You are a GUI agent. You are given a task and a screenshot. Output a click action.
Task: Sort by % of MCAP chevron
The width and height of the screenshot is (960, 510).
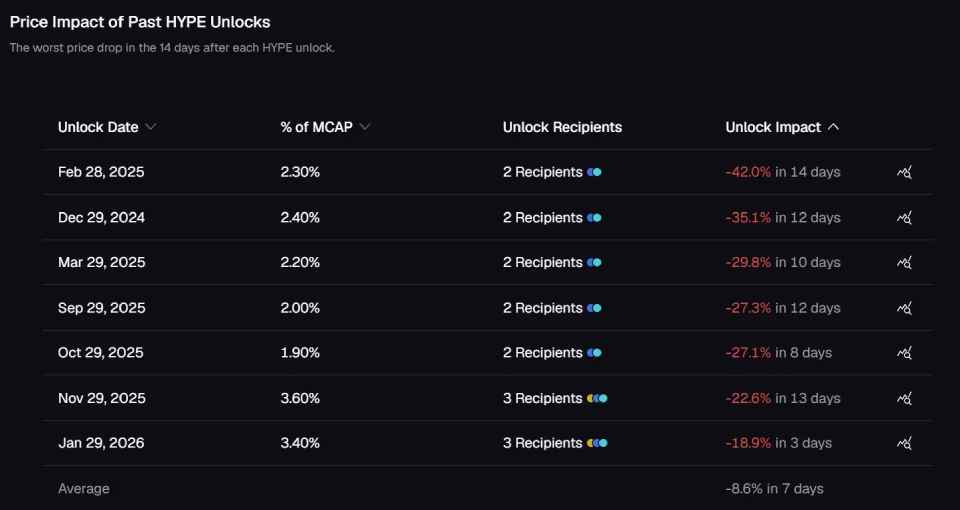tap(365, 127)
